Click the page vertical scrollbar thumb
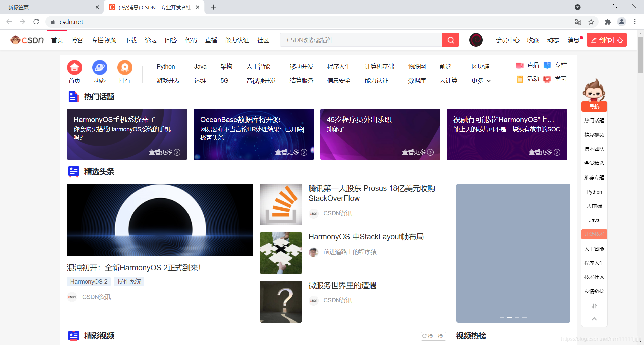Image resolution: width=644 pixels, height=345 pixels. (640, 55)
